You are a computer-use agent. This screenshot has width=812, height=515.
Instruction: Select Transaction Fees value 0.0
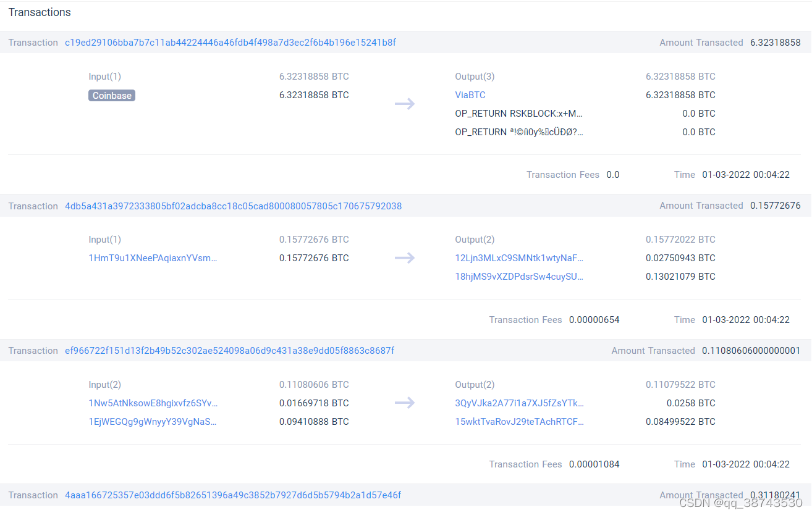(613, 175)
